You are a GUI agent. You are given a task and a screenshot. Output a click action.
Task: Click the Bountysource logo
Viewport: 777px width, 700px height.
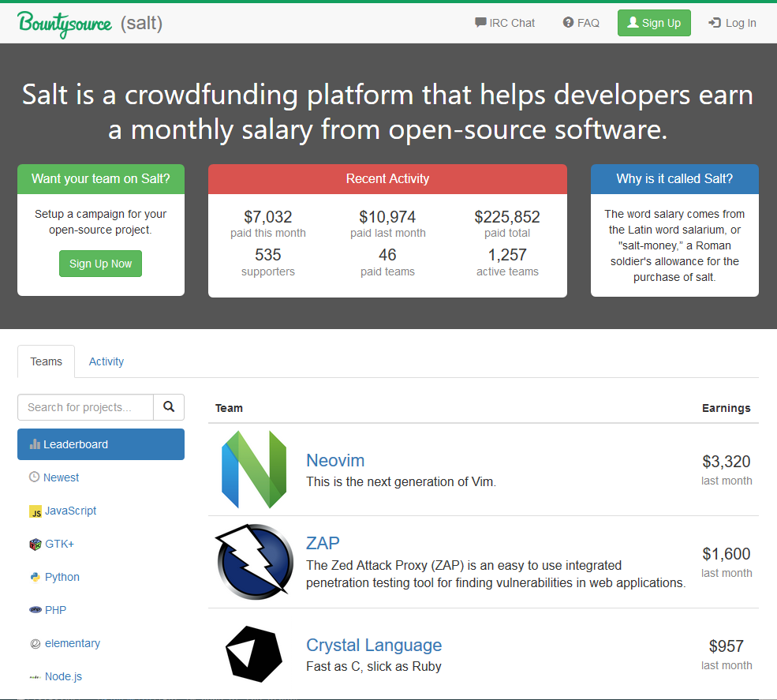65,24
